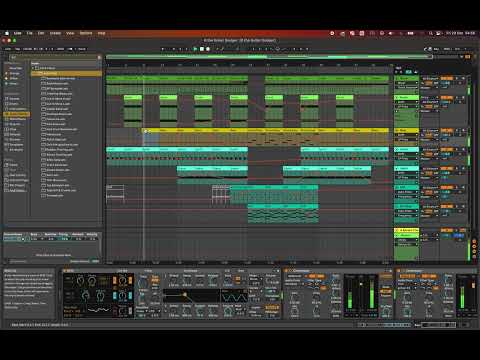
Task: Click the Info View help text panel
Action: click(x=29, y=293)
